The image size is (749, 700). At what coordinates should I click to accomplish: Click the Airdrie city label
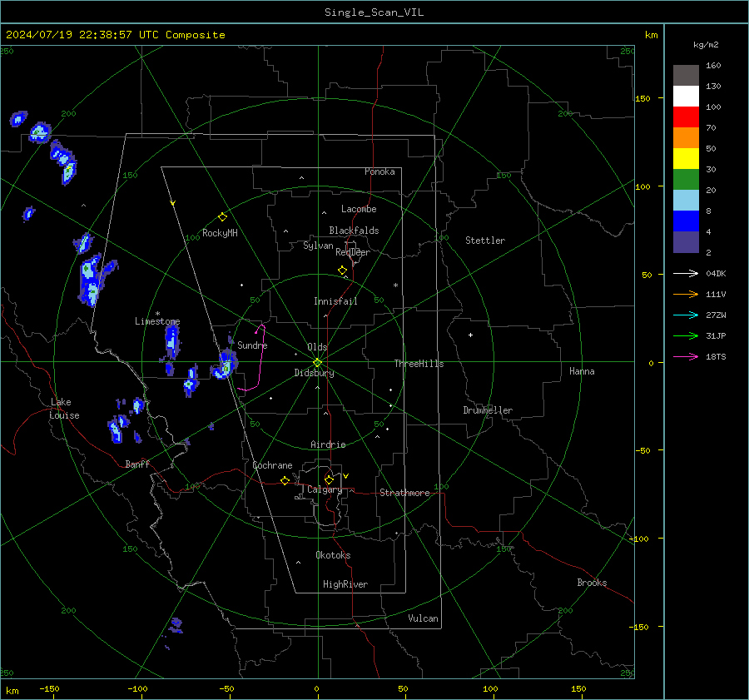pos(328,444)
